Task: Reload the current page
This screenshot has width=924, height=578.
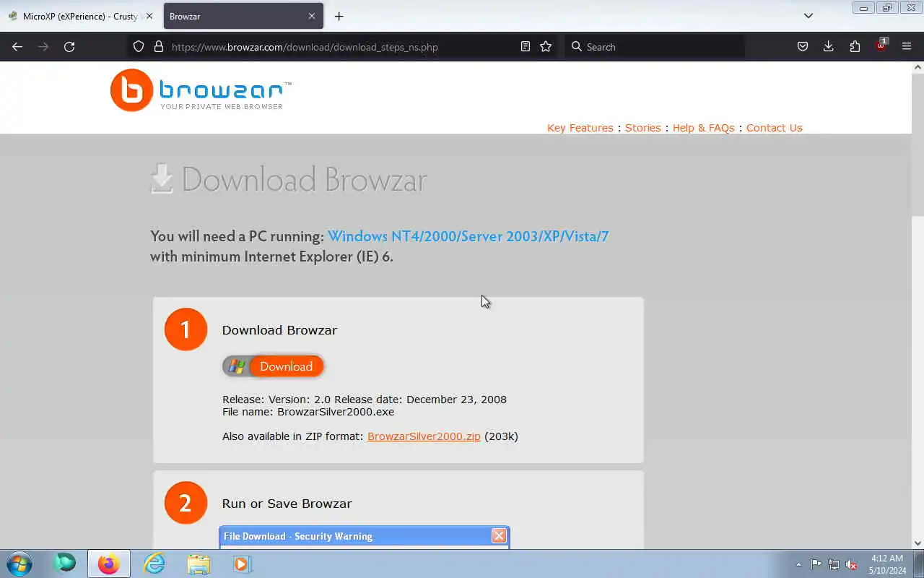Action: point(69,47)
